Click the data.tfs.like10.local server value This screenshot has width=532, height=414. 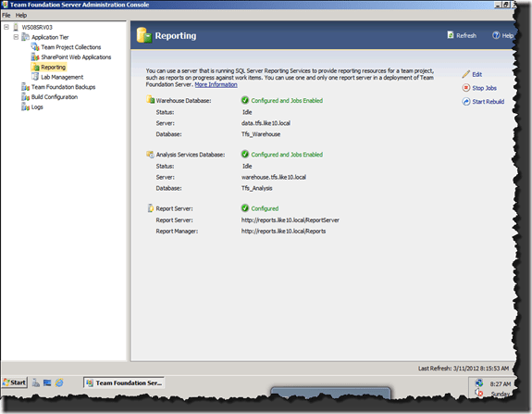[266, 123]
